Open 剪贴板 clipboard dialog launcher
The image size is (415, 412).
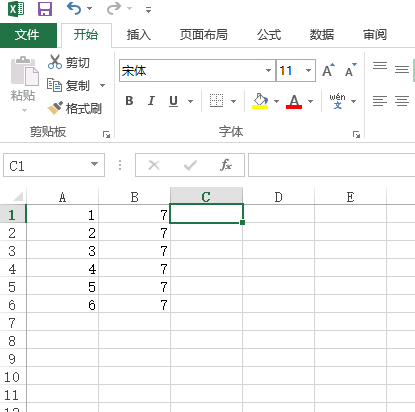coord(106,135)
